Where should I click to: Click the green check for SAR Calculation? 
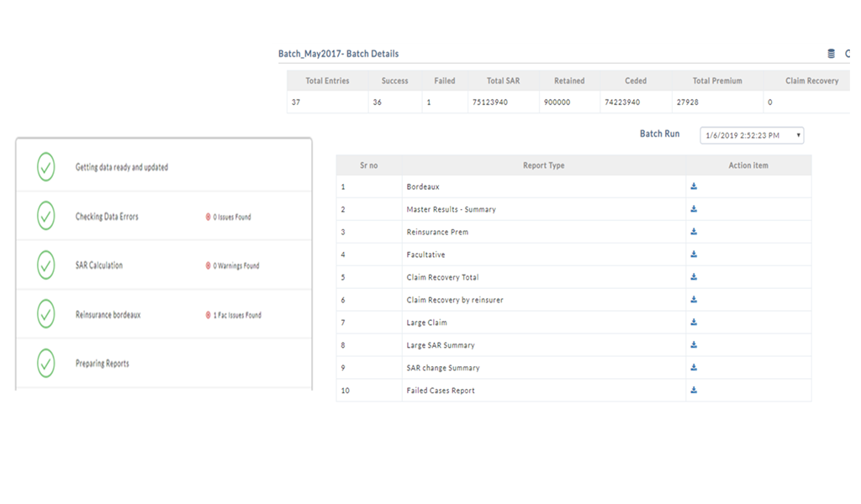[46, 265]
